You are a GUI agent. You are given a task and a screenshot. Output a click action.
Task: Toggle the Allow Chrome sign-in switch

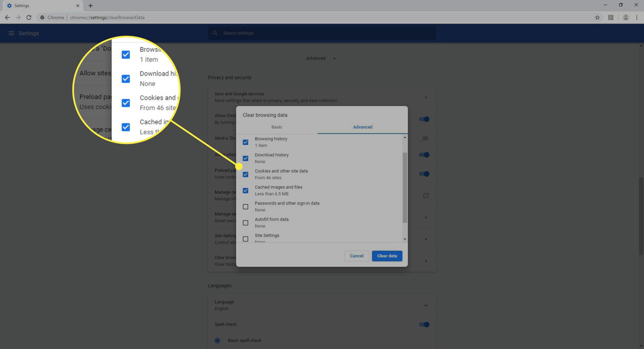pyautogui.click(x=424, y=119)
